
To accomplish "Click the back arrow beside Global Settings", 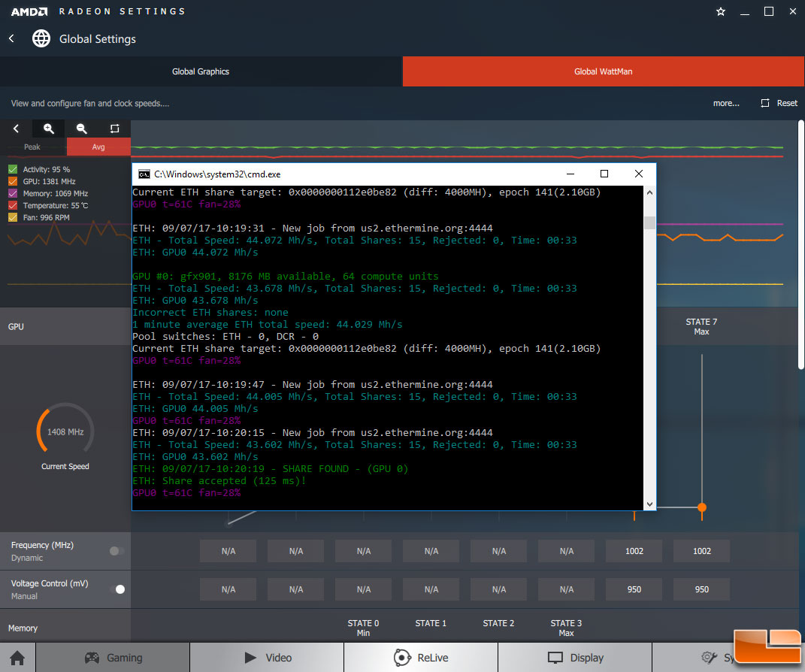I will point(11,38).
